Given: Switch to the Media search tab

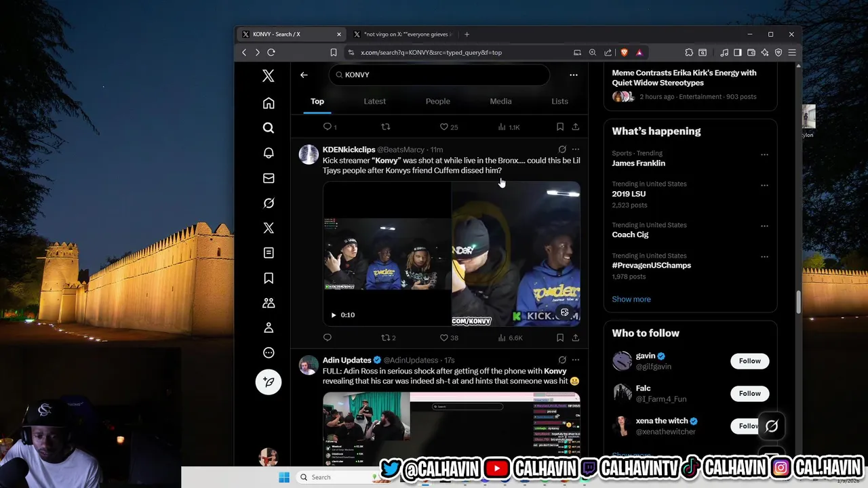Looking at the screenshot, I should [x=500, y=101].
